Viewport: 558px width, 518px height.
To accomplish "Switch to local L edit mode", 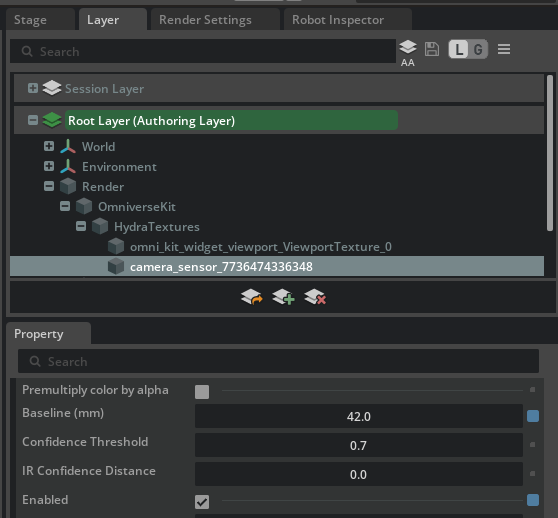I will 459,49.
